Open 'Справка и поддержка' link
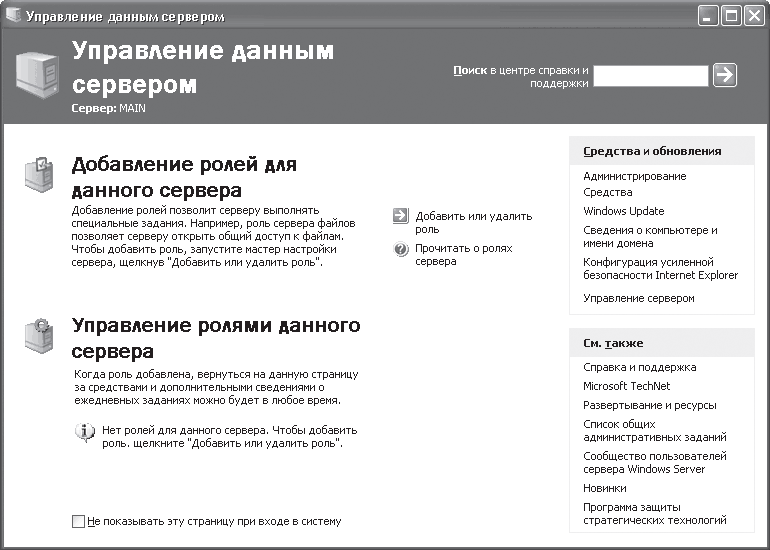 point(639,367)
